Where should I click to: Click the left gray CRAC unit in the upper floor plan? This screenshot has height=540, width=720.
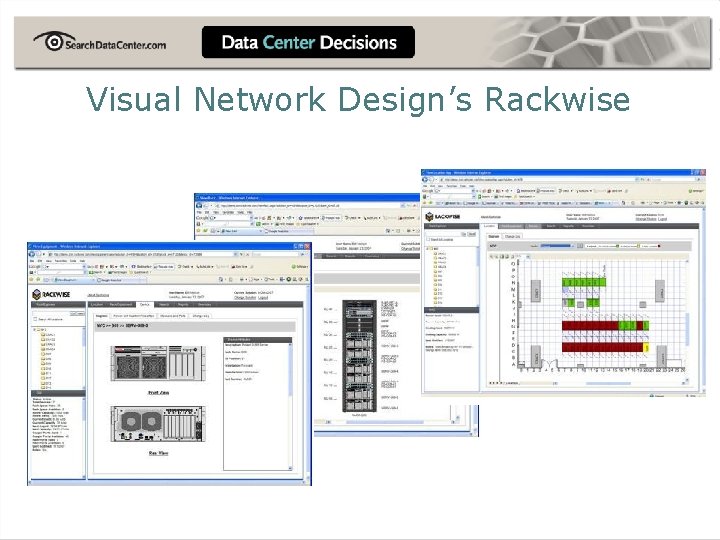[x=535, y=291]
